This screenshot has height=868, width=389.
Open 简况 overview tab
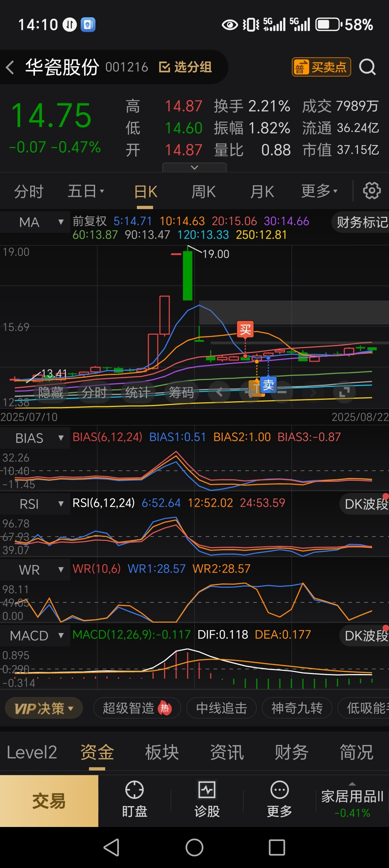(356, 752)
